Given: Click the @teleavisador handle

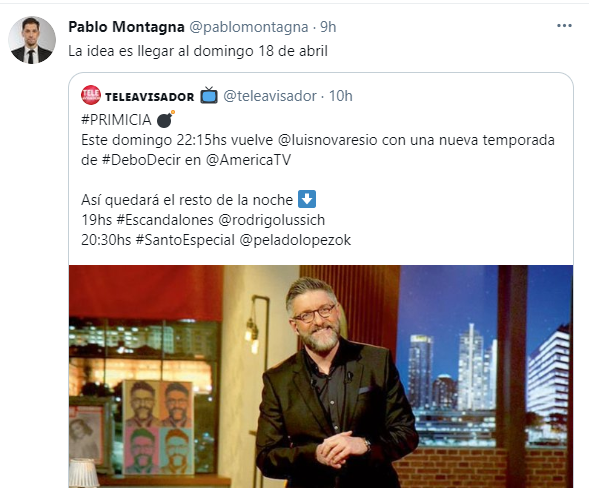Looking at the screenshot, I should click(270, 96).
